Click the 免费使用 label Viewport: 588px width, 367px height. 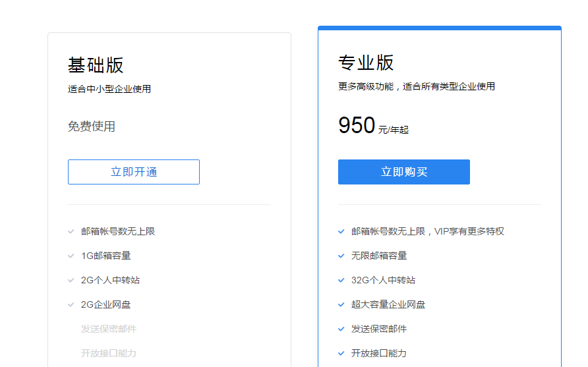92,127
